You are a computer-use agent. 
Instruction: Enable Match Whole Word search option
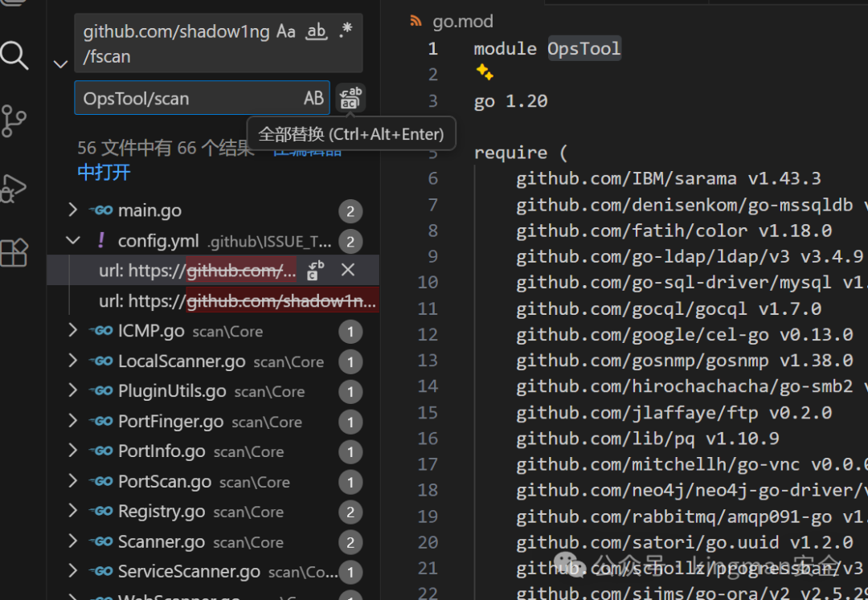tap(316, 32)
